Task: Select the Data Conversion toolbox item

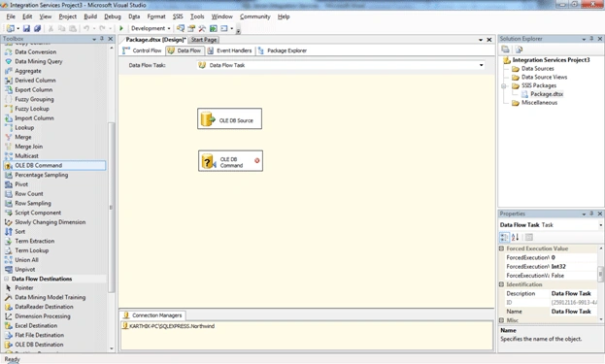Action: click(x=36, y=51)
